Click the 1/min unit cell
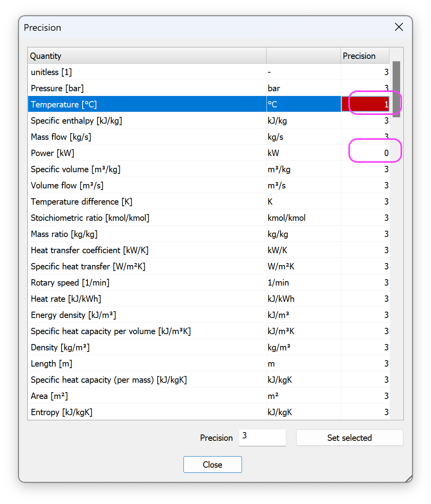Viewport: 431px width, 504px height. click(304, 282)
